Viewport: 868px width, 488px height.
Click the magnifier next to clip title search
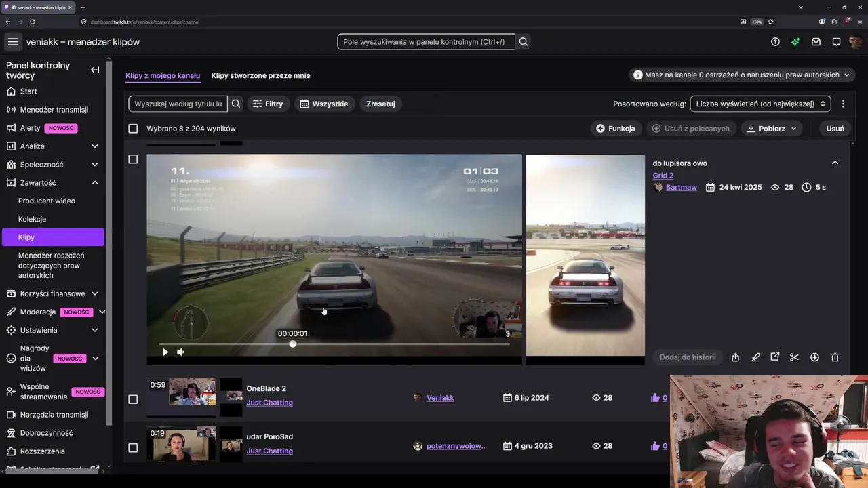(236, 104)
